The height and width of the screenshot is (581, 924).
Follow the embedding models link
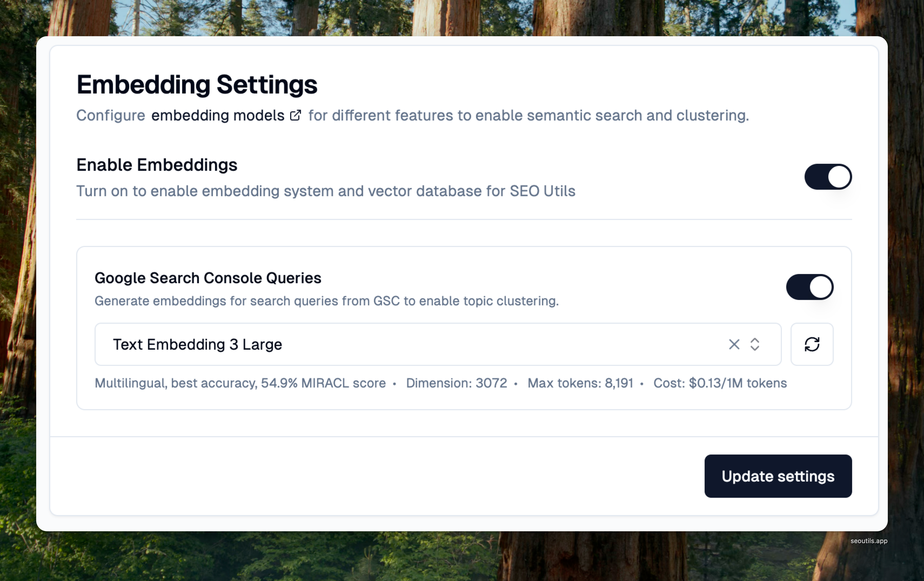(217, 115)
